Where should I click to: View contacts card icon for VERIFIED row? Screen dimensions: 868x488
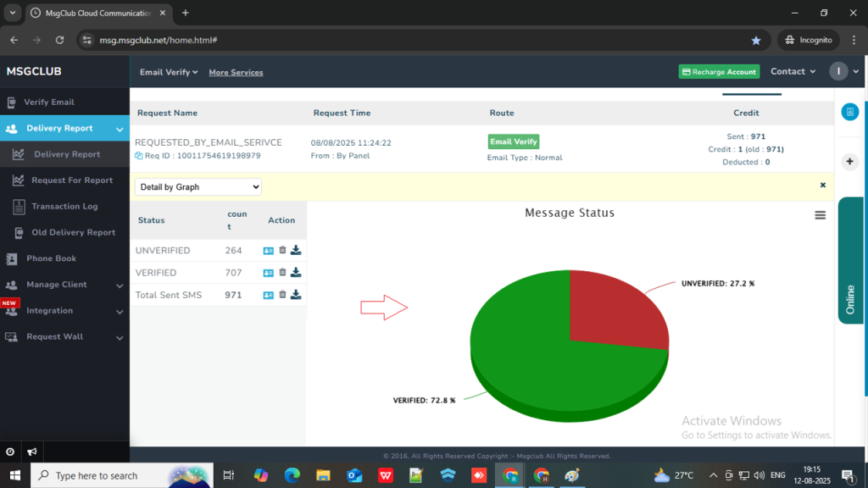coord(268,273)
